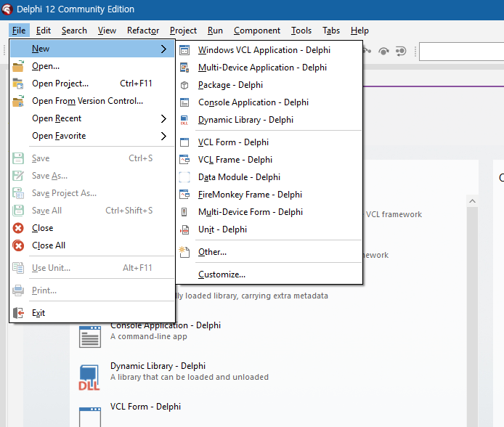Click the Console Application icon in submenu
This screenshot has height=427, width=504.
184,102
